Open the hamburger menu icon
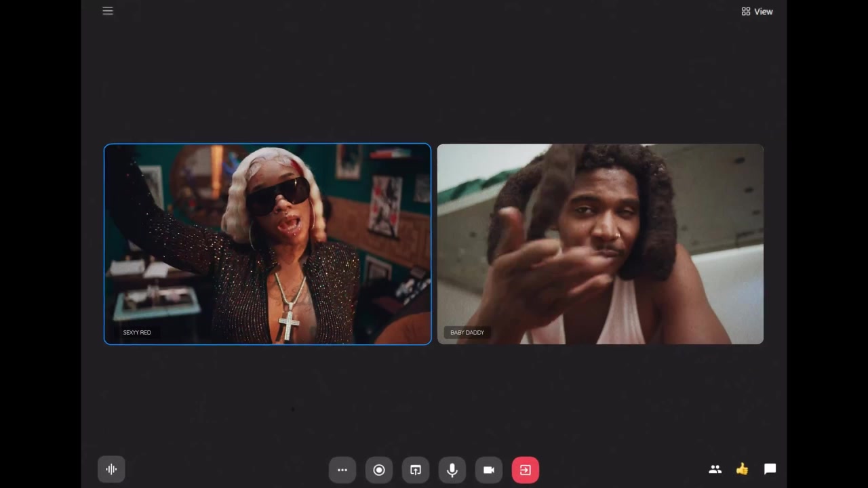 click(108, 11)
